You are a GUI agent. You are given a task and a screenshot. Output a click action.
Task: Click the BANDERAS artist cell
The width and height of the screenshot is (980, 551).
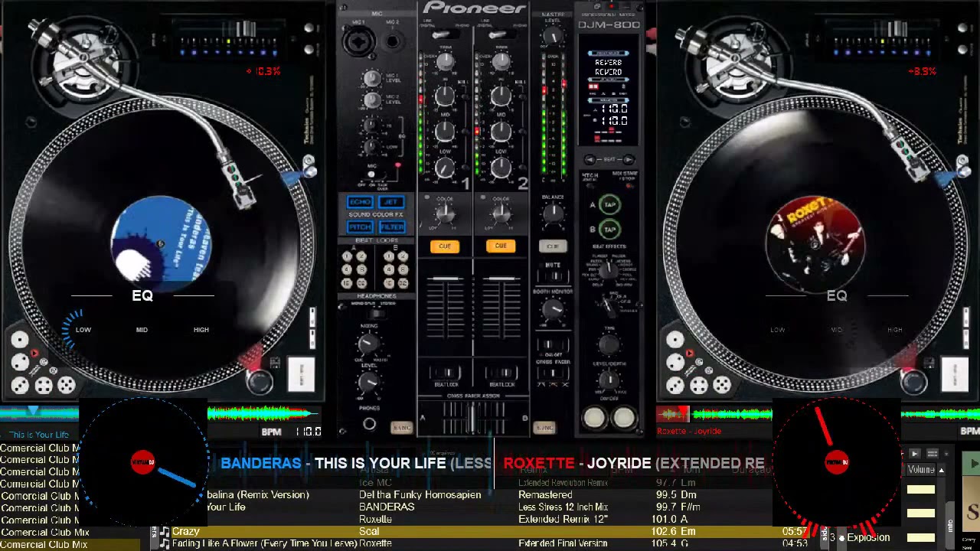(x=387, y=507)
